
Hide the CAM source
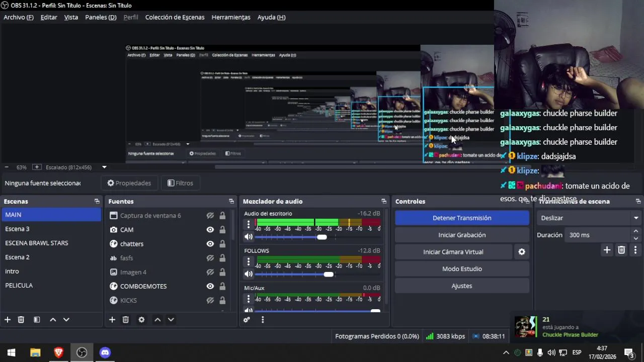[x=210, y=230]
